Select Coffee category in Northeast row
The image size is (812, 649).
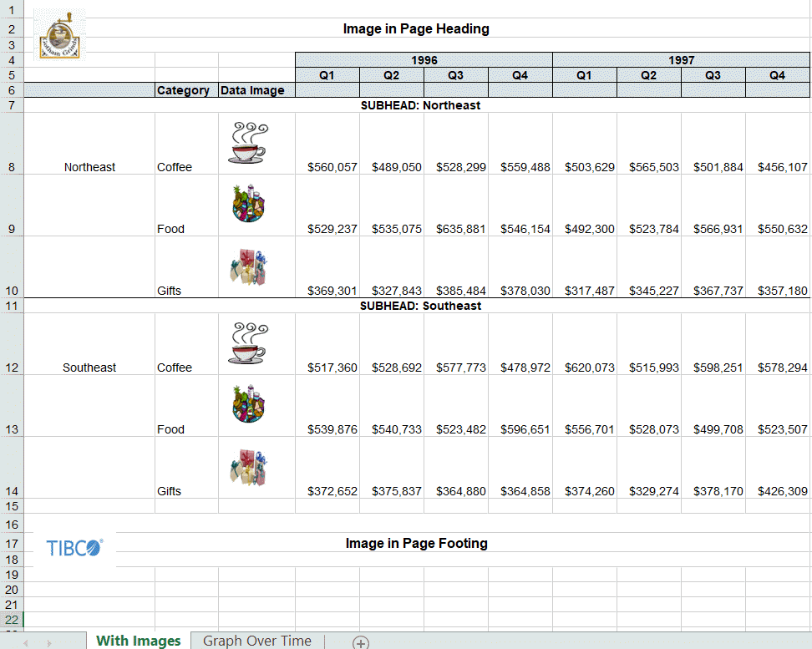(x=186, y=144)
